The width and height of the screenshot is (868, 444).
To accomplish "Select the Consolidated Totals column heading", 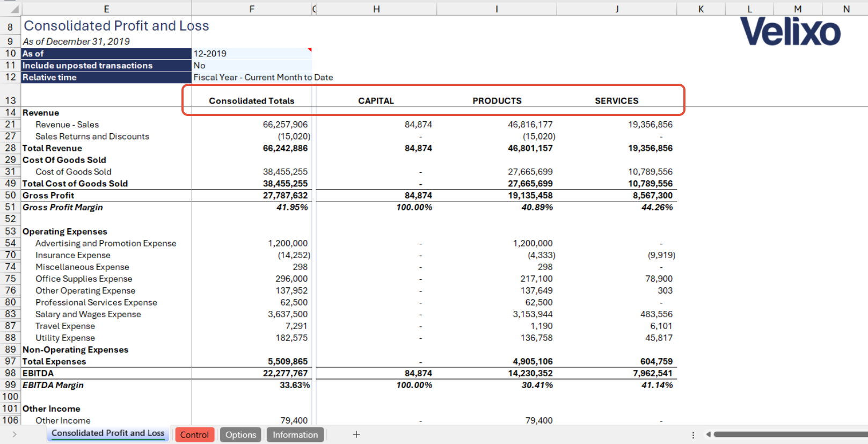I will (x=252, y=101).
